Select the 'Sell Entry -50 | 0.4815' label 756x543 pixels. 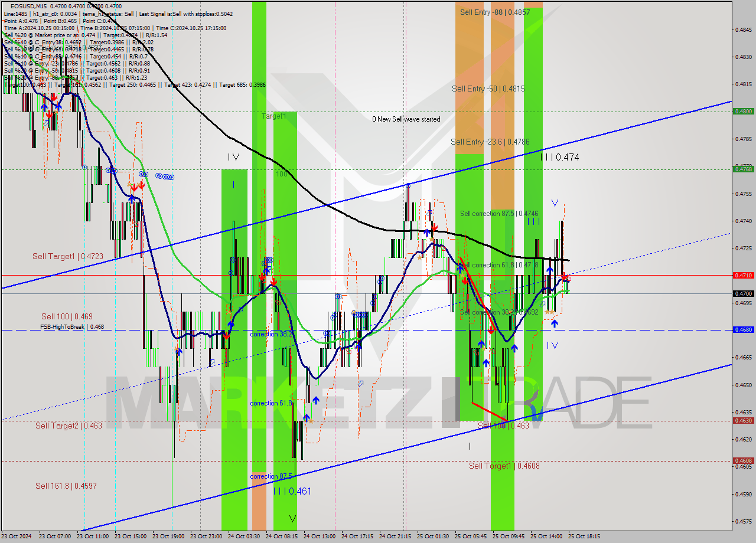coord(488,89)
